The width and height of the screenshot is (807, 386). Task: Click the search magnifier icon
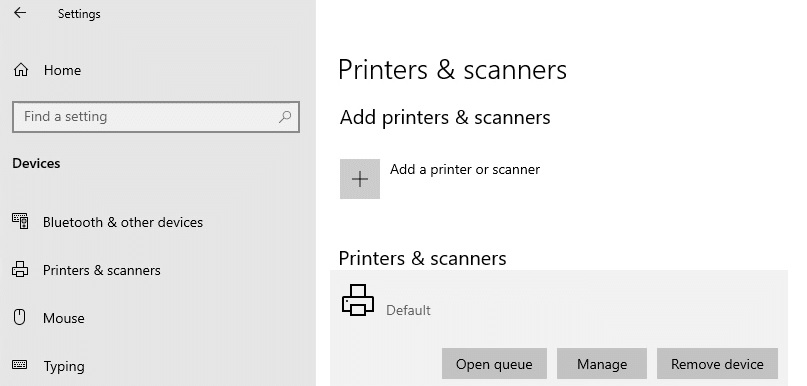pos(285,117)
